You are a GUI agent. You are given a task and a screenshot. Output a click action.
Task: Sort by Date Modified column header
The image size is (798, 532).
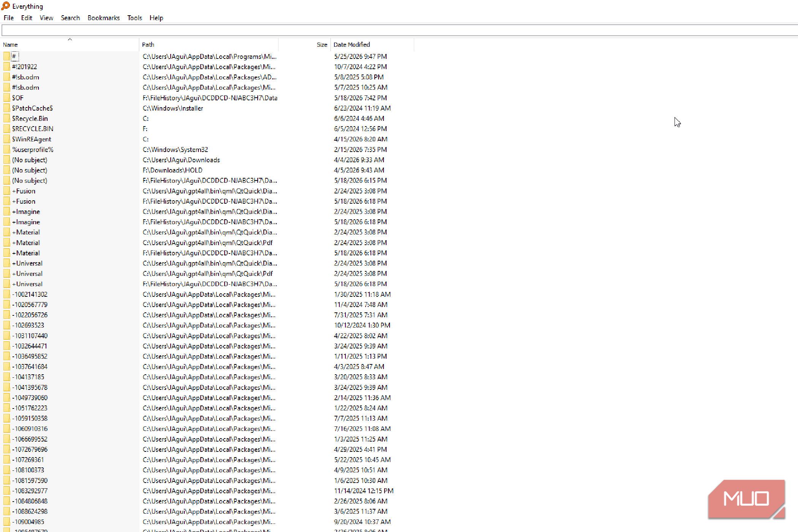[x=372, y=44]
